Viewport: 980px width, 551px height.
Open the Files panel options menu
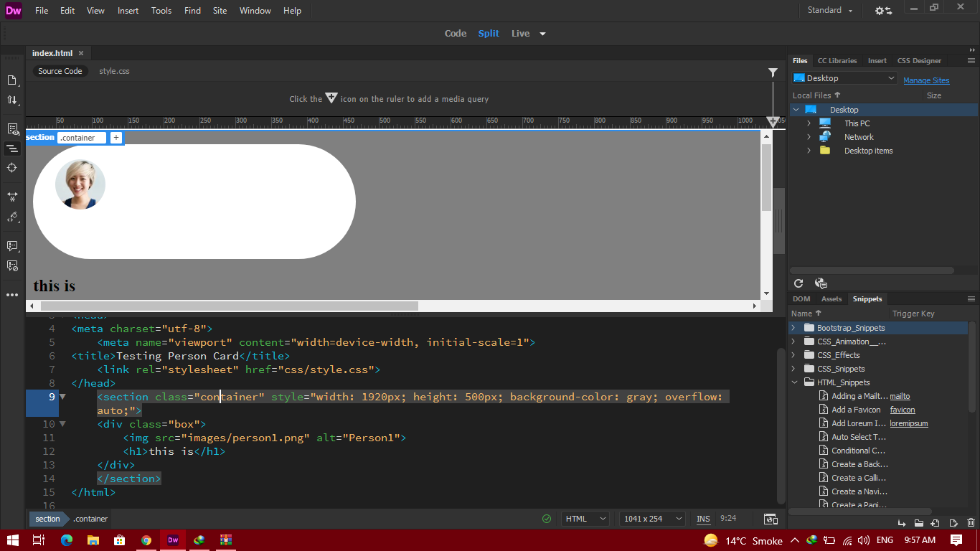[971, 61]
